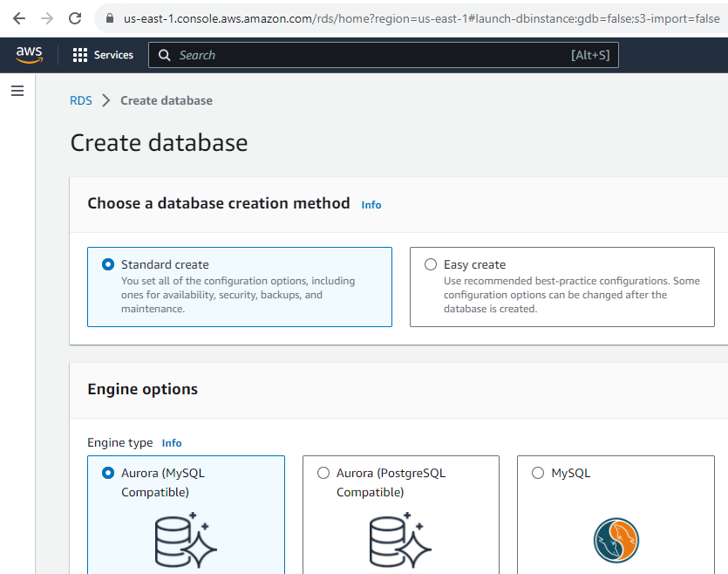Click the search magnifier icon
The image size is (728, 574).
[165, 55]
